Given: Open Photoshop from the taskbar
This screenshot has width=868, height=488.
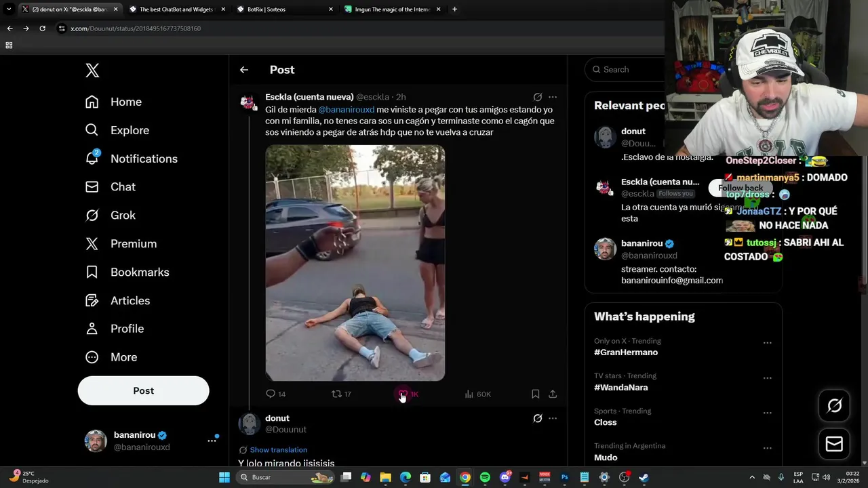Looking at the screenshot, I should click(564, 477).
